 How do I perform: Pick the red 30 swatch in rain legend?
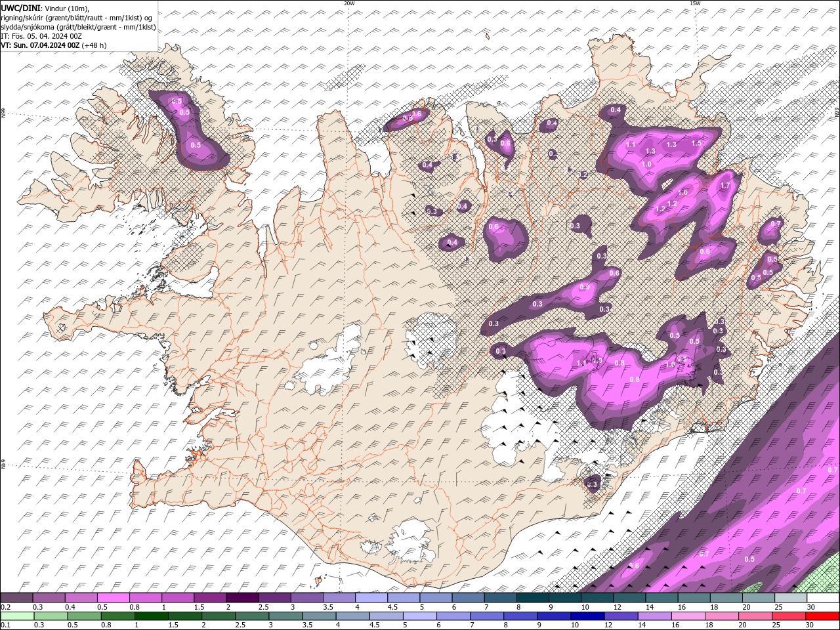(822, 616)
